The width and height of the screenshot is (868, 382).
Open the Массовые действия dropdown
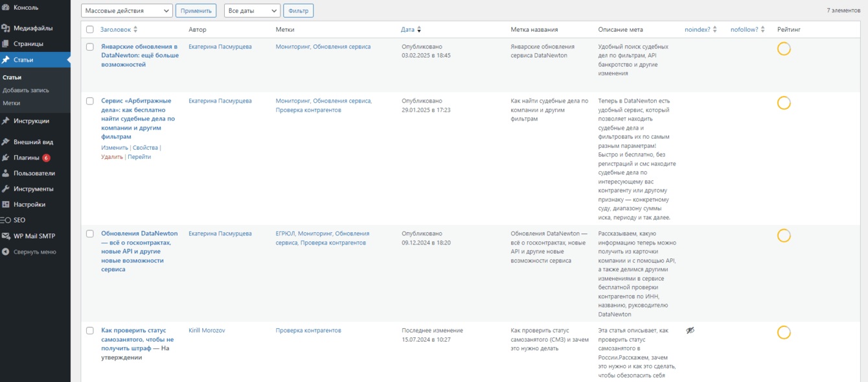tap(127, 11)
